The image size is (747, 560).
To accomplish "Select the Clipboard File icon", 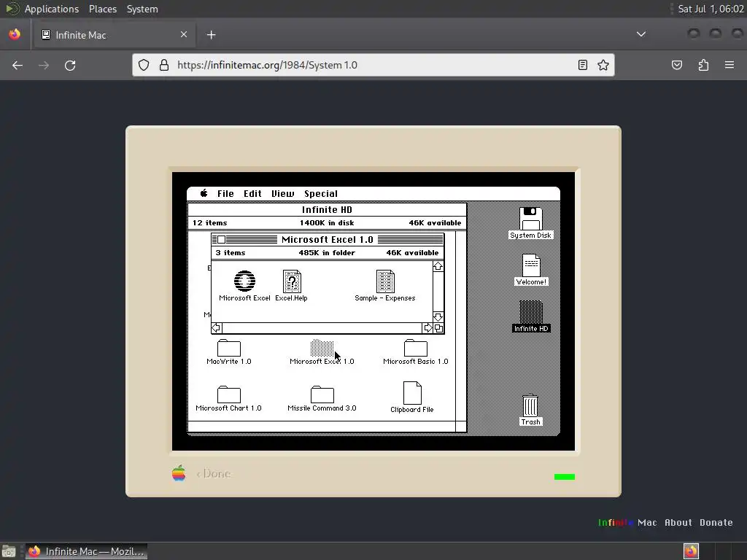I will point(412,393).
